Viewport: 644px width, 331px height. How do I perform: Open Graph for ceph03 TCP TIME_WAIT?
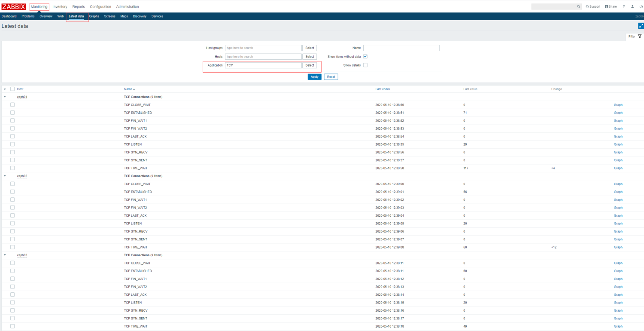point(618,326)
